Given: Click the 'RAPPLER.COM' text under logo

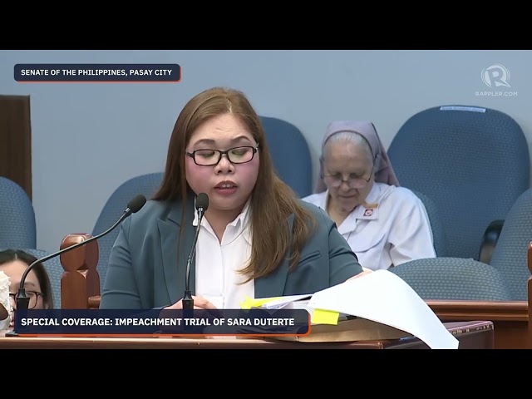Looking at the screenshot, I should click(496, 94).
